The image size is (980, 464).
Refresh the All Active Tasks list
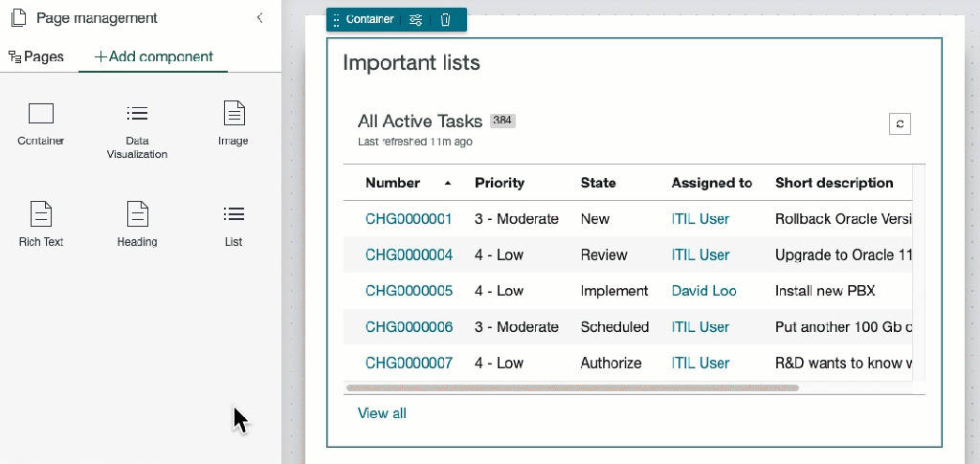899,123
